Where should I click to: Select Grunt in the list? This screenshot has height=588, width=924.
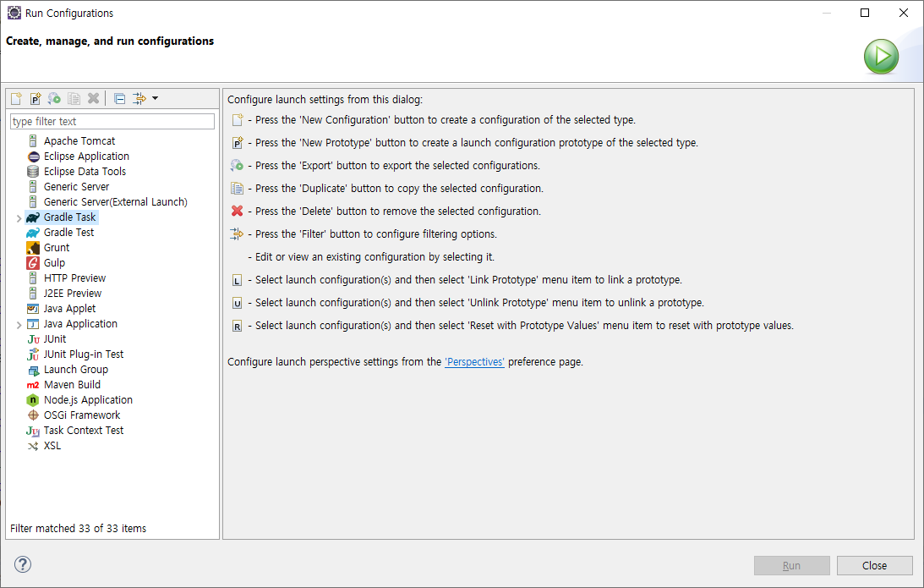(x=57, y=248)
